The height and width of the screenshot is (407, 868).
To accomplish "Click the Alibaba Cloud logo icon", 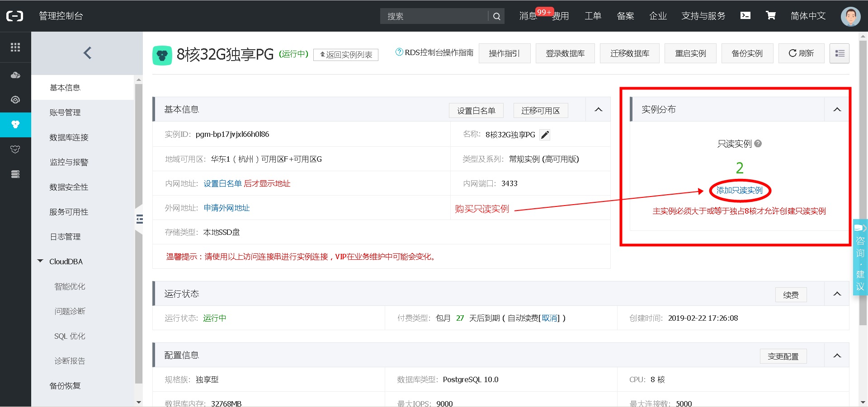I will pos(15,16).
